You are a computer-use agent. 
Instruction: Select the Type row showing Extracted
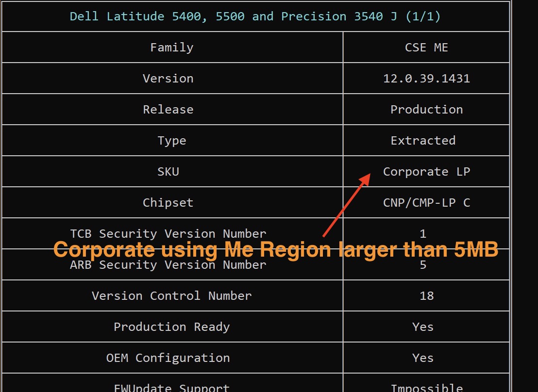click(171, 140)
